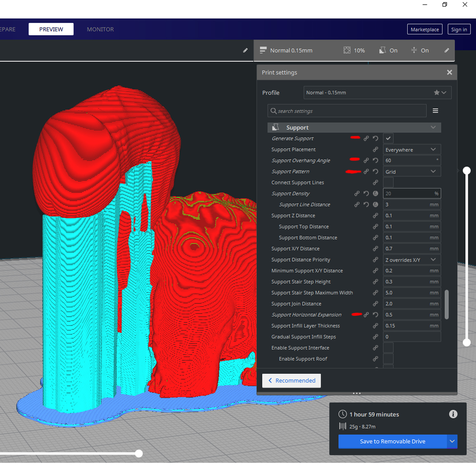Collapse the Support settings section
This screenshot has width=476, height=476.
pyautogui.click(x=433, y=127)
